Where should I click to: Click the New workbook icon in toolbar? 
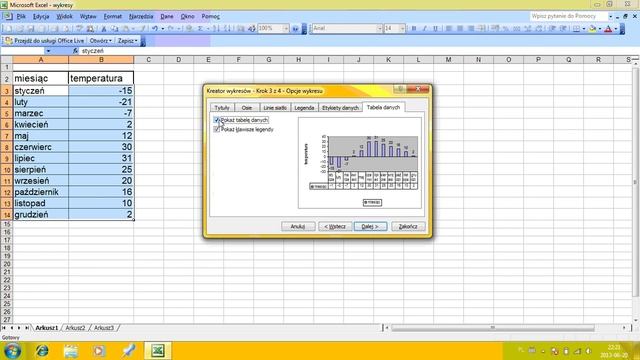click(9, 29)
